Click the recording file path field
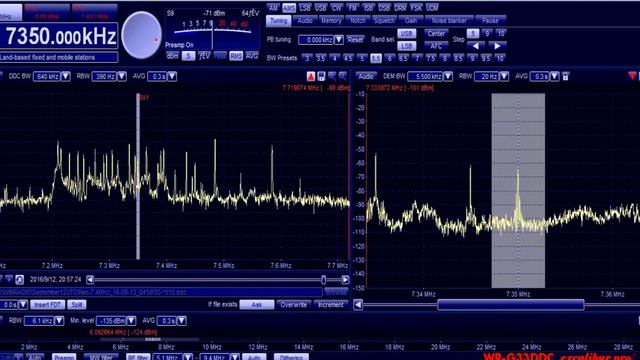640x360 pixels. 161,292
